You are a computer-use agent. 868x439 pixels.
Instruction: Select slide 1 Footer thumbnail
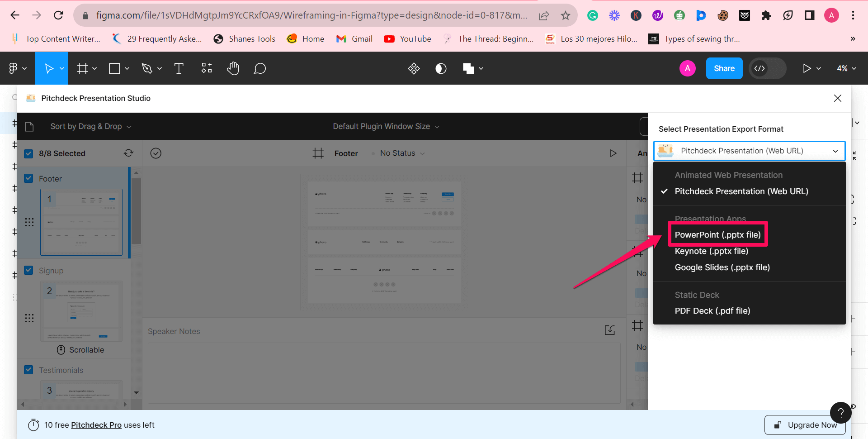coord(81,222)
